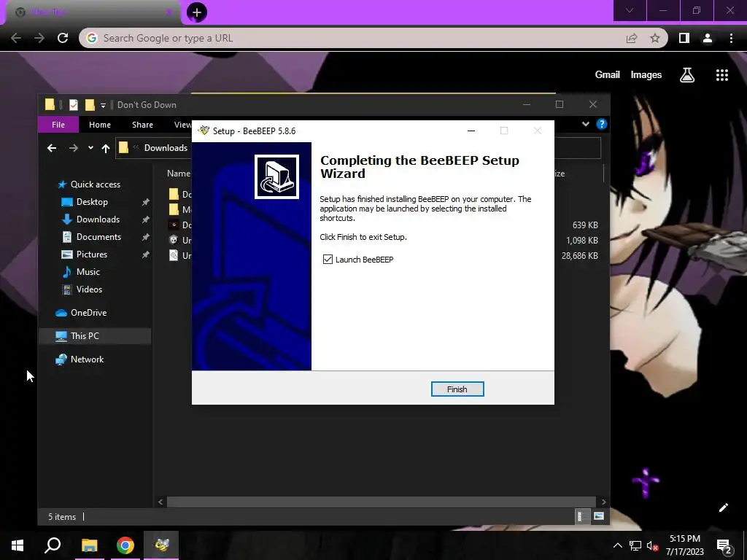Open Chrome profile avatar menu

click(708, 38)
